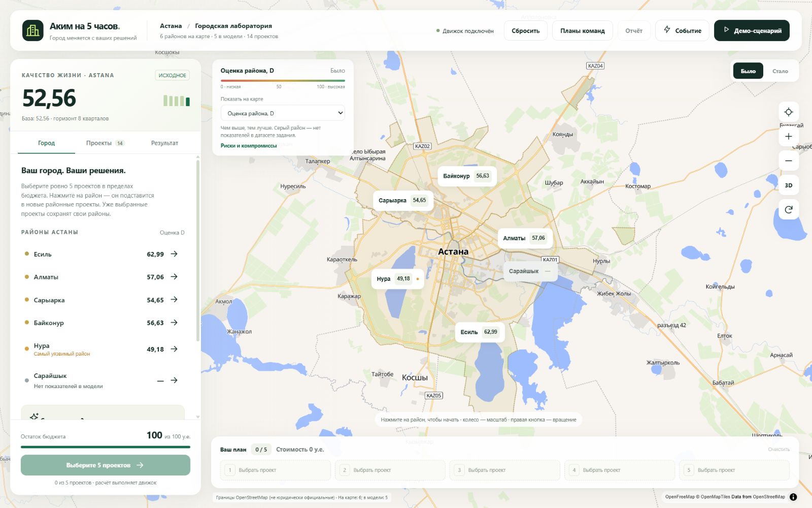Screen dimensions: 812x508
Task: Click the Сарайшык map label
Action: (x=530, y=271)
